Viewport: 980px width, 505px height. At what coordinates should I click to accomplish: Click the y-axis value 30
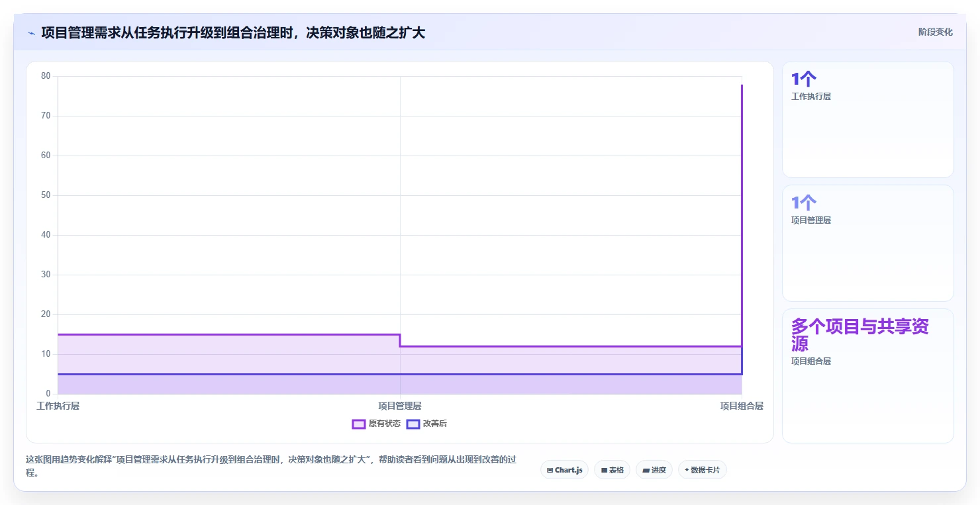click(x=46, y=275)
